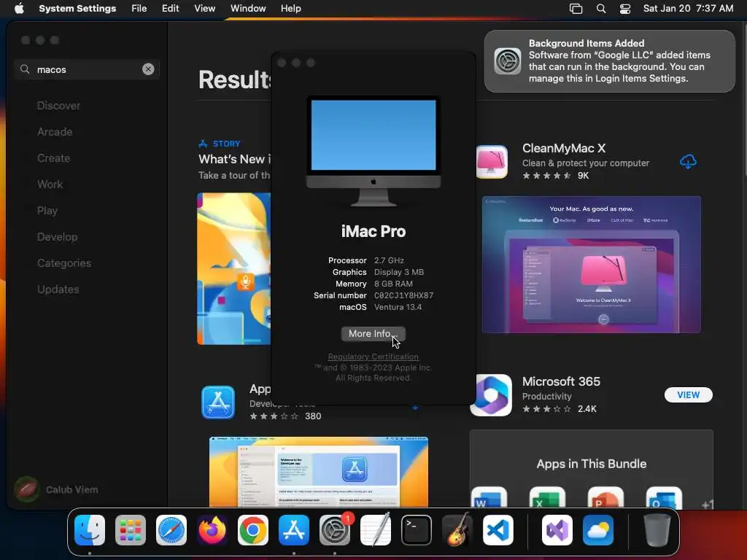Click the 2.7 GHz processor value

pyautogui.click(x=389, y=260)
